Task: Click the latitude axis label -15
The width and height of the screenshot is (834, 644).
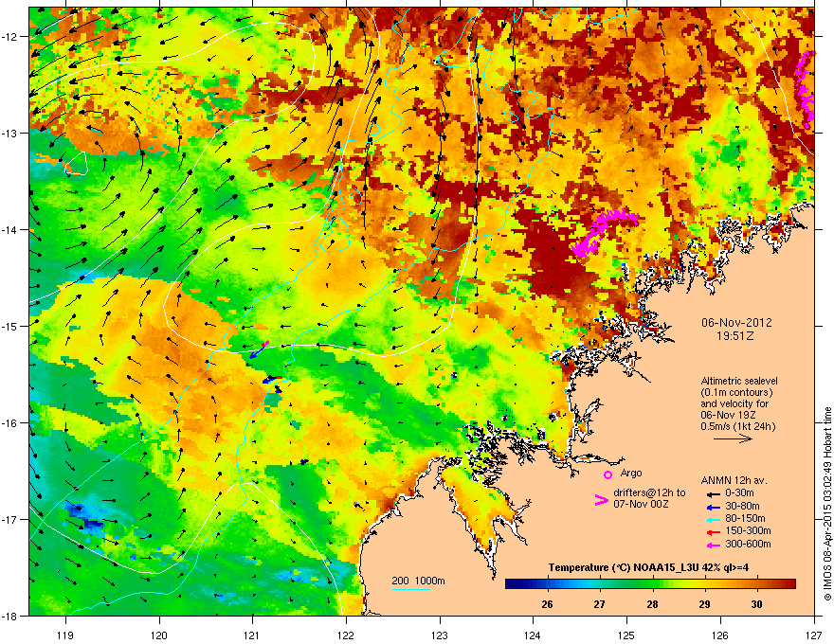Action: point(10,326)
